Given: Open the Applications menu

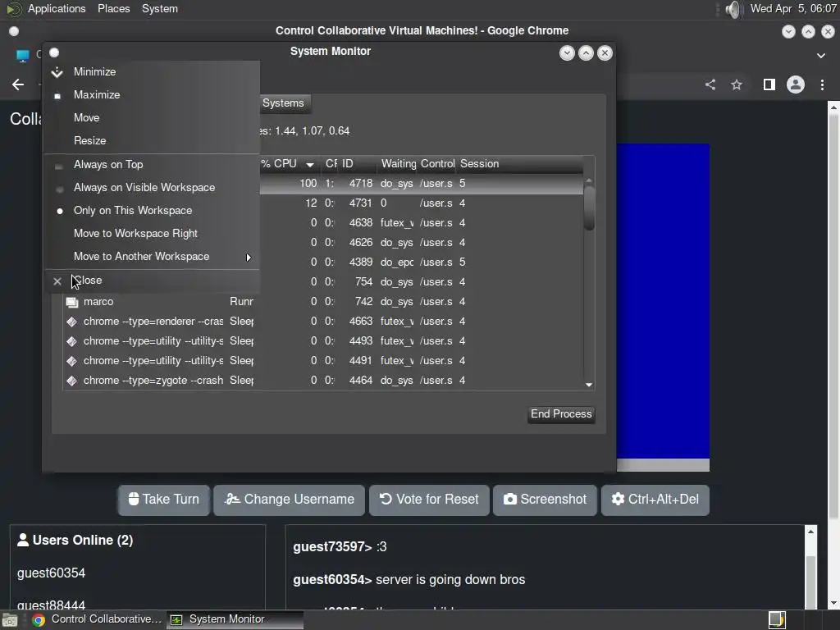Looking at the screenshot, I should pyautogui.click(x=57, y=9).
